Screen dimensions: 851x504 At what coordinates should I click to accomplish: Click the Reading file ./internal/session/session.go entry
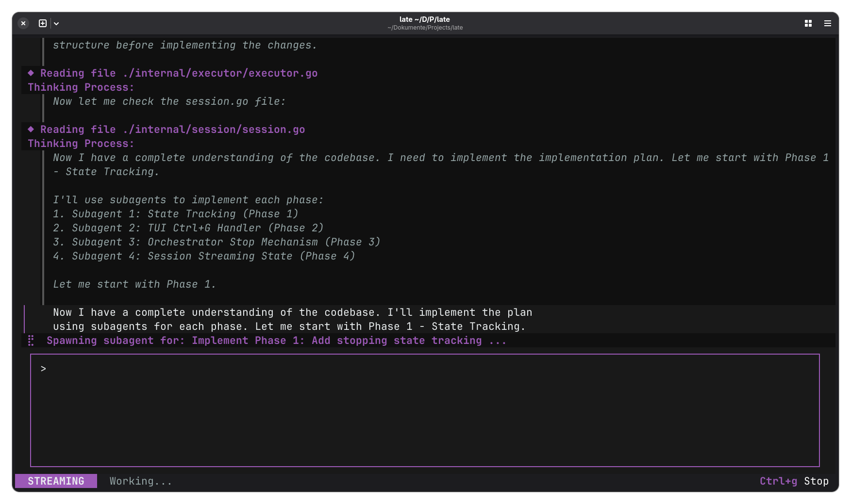[172, 130]
